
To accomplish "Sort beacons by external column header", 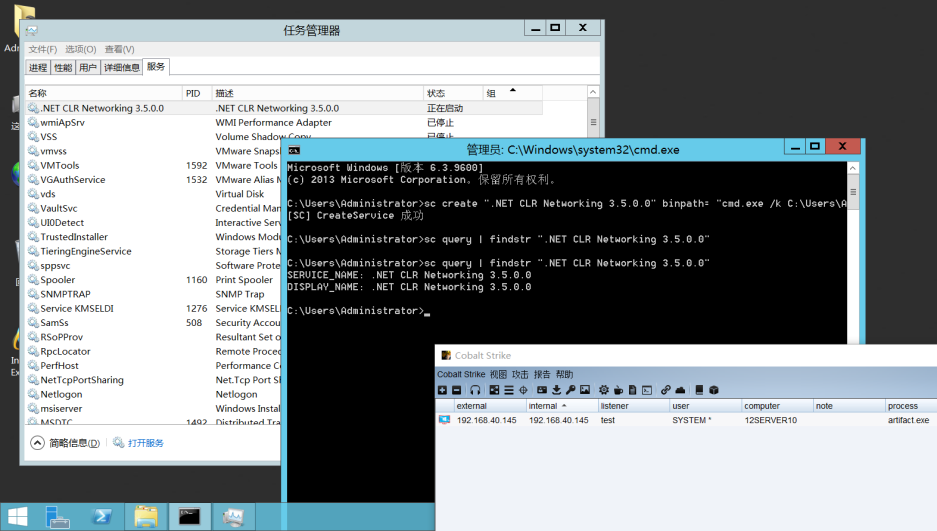I will tap(490, 406).
